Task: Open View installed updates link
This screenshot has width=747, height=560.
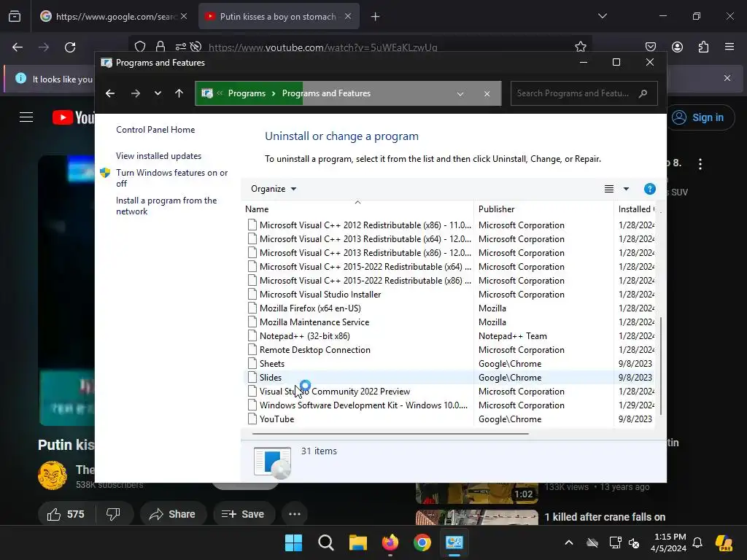Action: [x=158, y=156]
